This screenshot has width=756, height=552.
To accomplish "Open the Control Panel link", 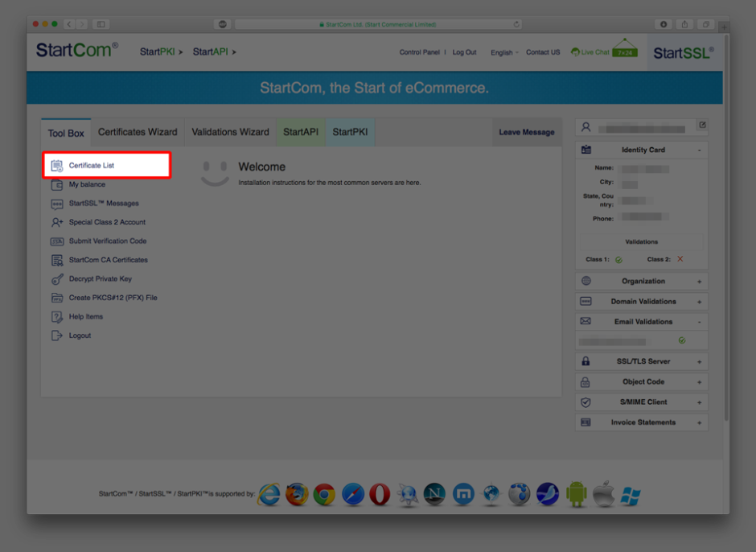I will pos(419,52).
